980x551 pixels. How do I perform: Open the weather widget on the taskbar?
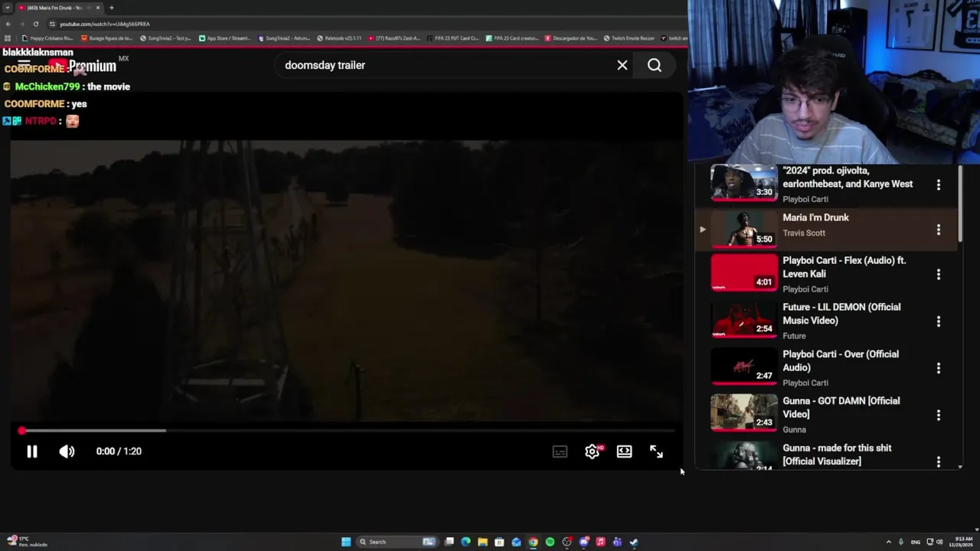tap(28, 542)
